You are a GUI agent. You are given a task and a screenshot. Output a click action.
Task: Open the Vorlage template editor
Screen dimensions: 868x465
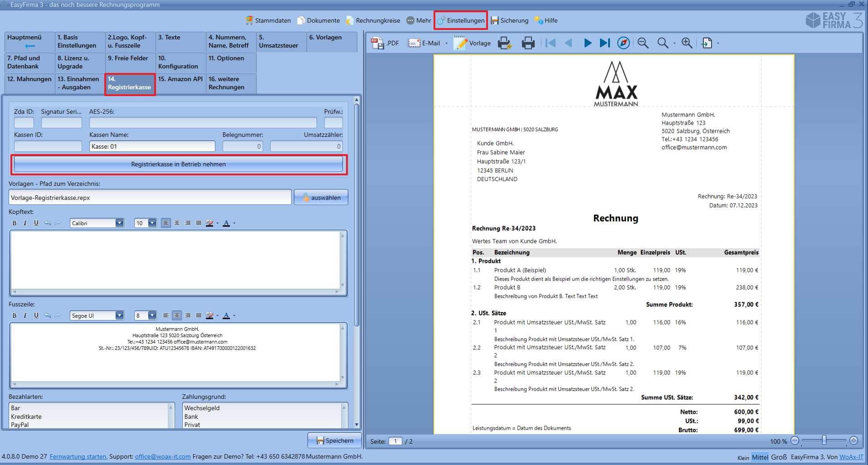coord(473,43)
